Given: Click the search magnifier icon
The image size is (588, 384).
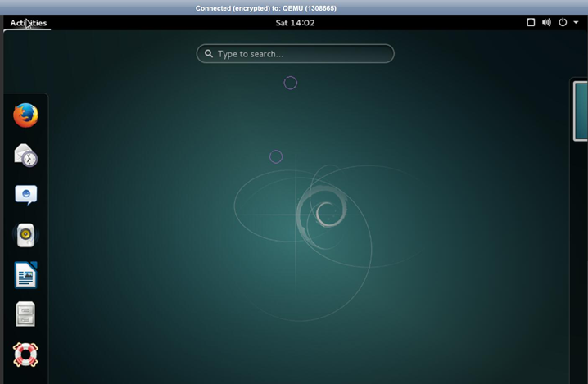Looking at the screenshot, I should (x=209, y=53).
